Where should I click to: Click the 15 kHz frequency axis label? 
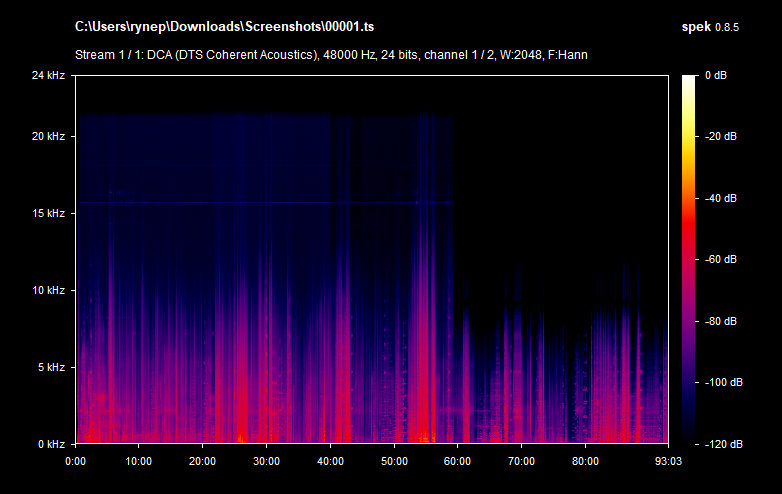click(x=47, y=213)
